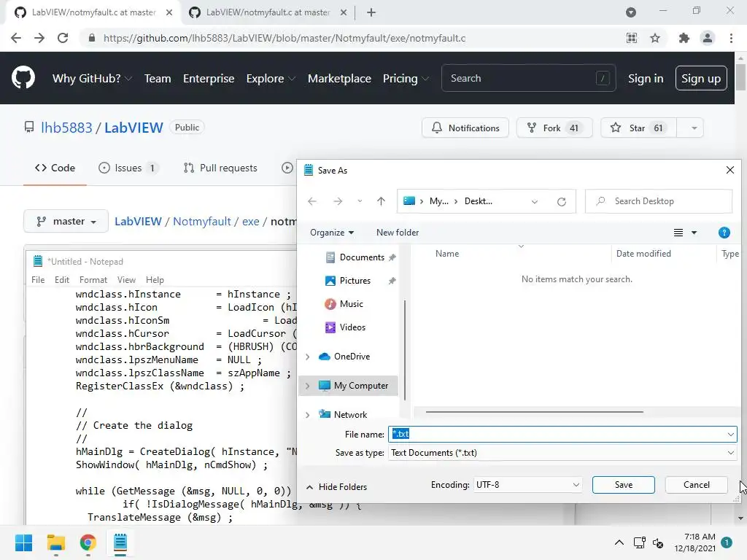Open Notepad File menu
This screenshot has width=747, height=560.
38,280
